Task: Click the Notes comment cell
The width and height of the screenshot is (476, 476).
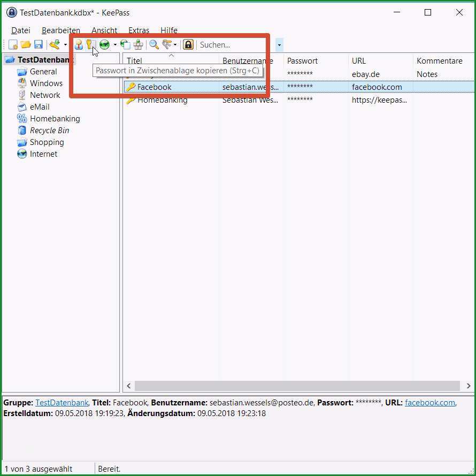Action: 427,74
